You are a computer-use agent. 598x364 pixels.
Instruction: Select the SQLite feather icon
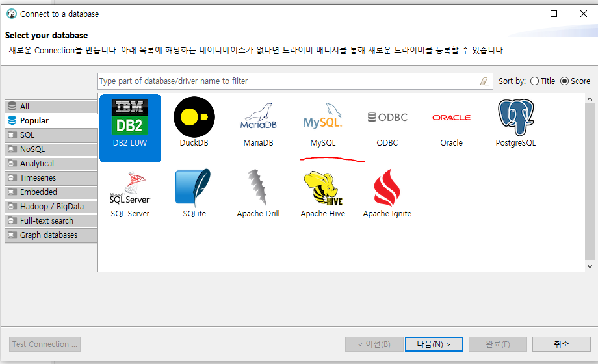pos(194,188)
